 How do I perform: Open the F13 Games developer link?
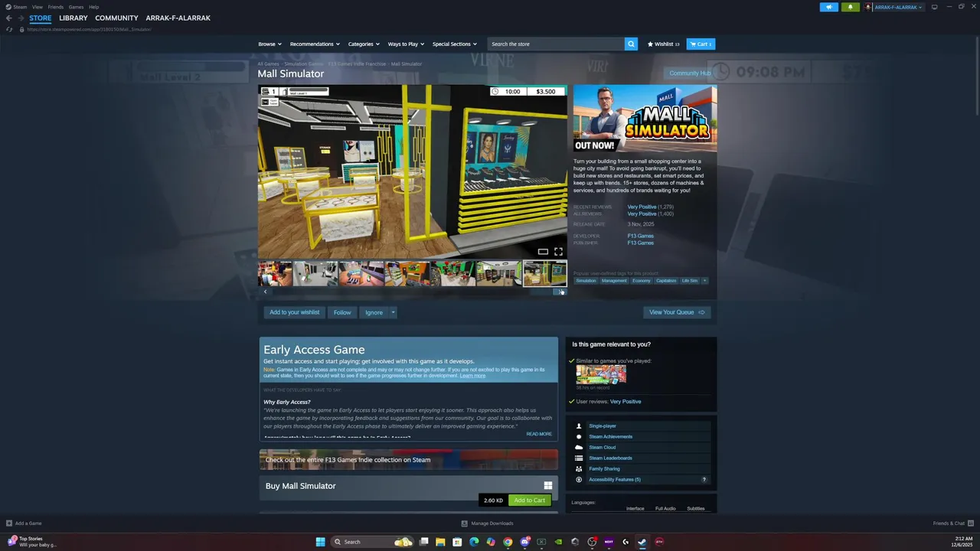[x=641, y=236]
